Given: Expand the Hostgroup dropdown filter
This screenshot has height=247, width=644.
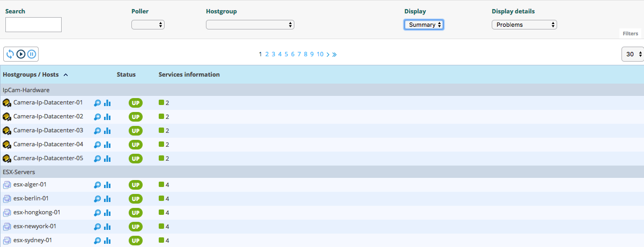Looking at the screenshot, I should (250, 25).
